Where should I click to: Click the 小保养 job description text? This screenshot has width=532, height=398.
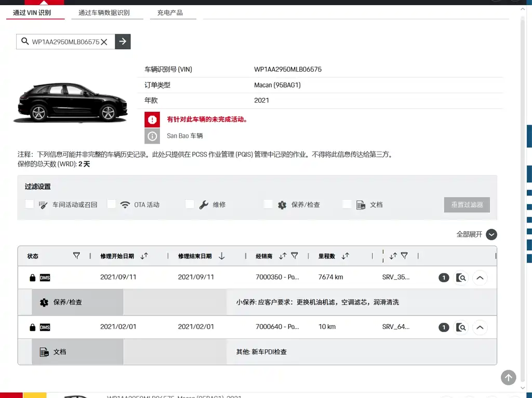[x=317, y=302]
